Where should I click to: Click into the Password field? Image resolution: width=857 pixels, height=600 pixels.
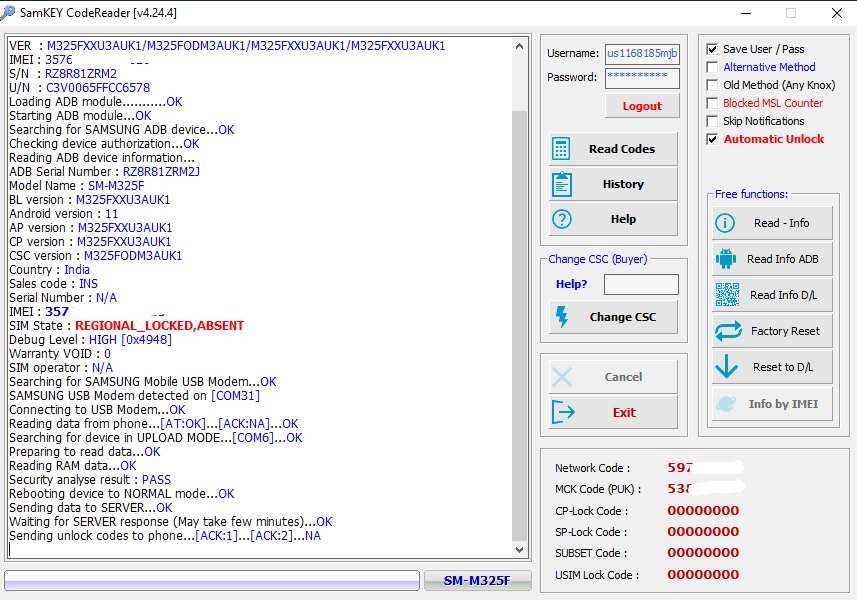click(642, 78)
